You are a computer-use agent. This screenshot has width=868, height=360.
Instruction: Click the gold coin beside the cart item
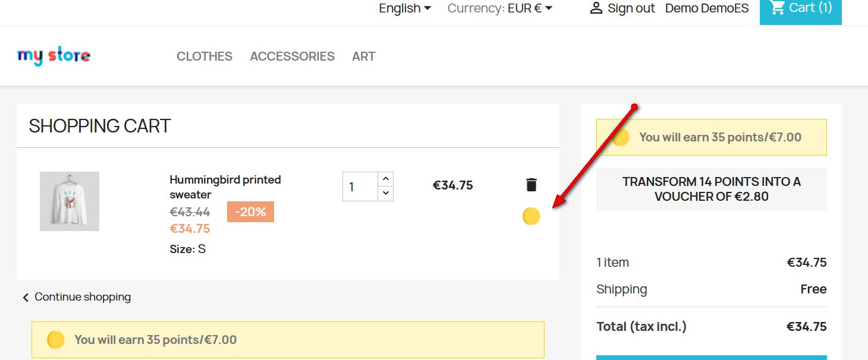coord(531,217)
